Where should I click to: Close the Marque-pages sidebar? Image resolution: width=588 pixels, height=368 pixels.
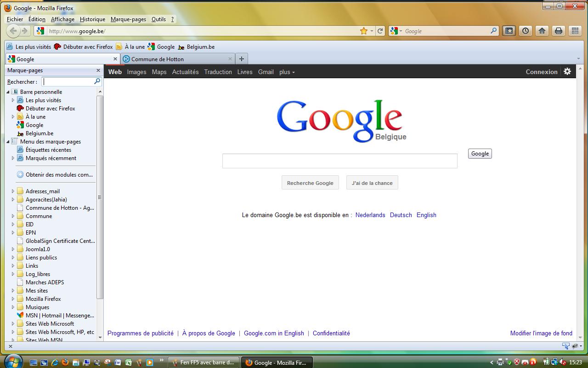(98, 70)
